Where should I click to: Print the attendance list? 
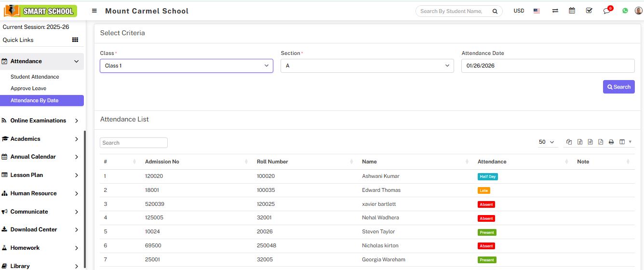[x=611, y=142]
